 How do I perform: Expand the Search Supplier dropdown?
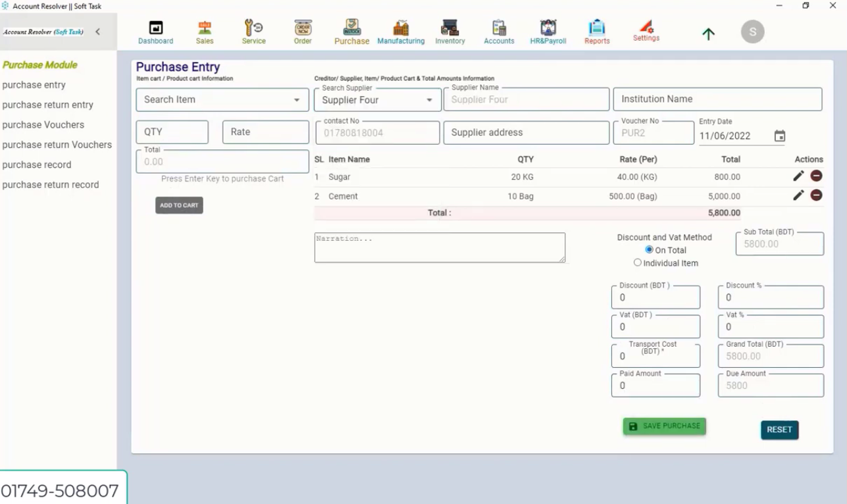click(430, 99)
